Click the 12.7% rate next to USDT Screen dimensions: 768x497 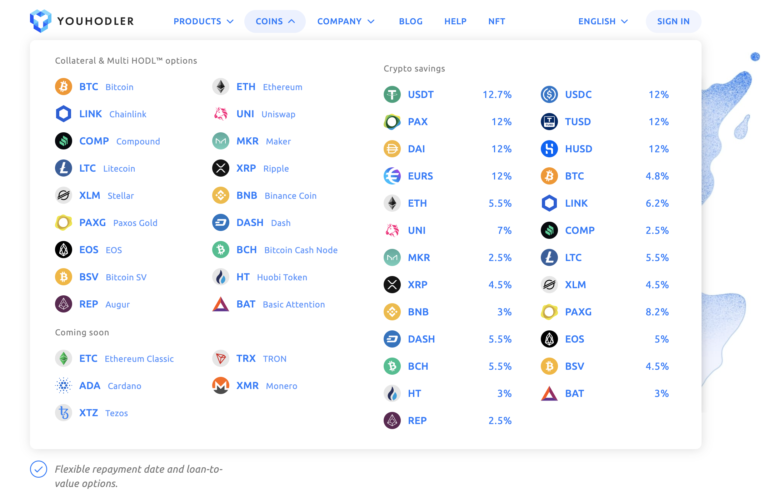(497, 94)
